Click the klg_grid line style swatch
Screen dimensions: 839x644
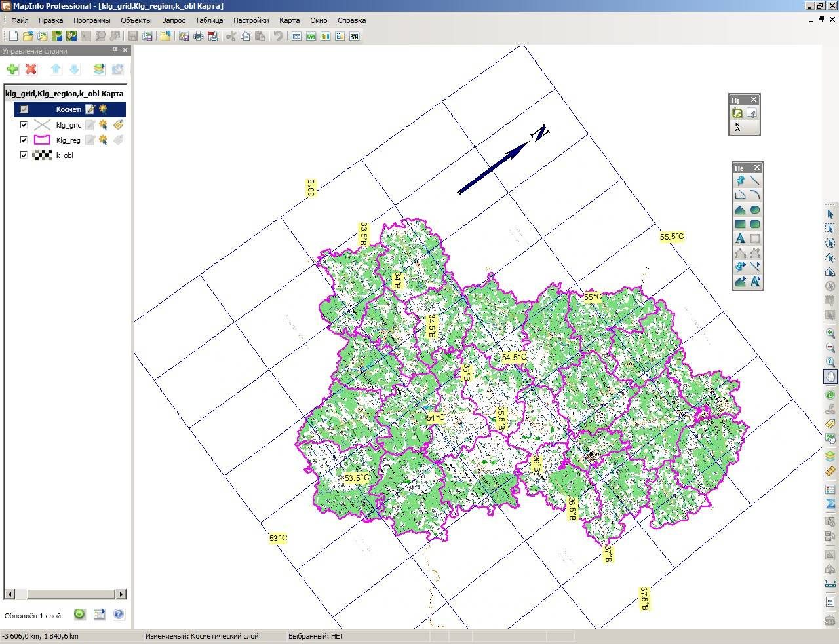pos(42,124)
